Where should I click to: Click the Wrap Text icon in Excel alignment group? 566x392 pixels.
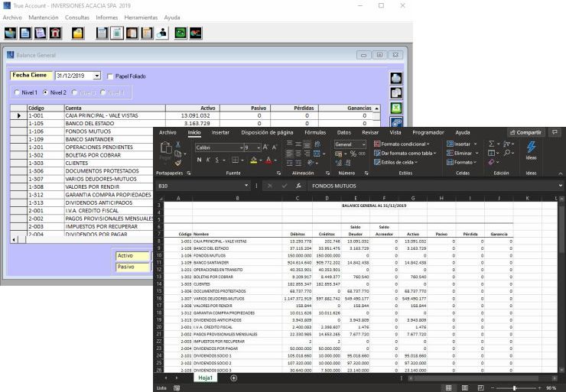tap(317, 144)
